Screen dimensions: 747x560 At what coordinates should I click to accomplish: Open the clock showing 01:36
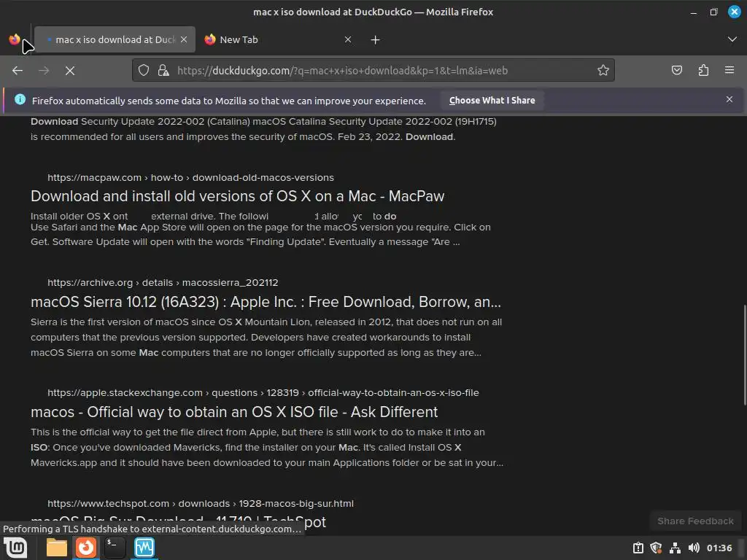(719, 548)
